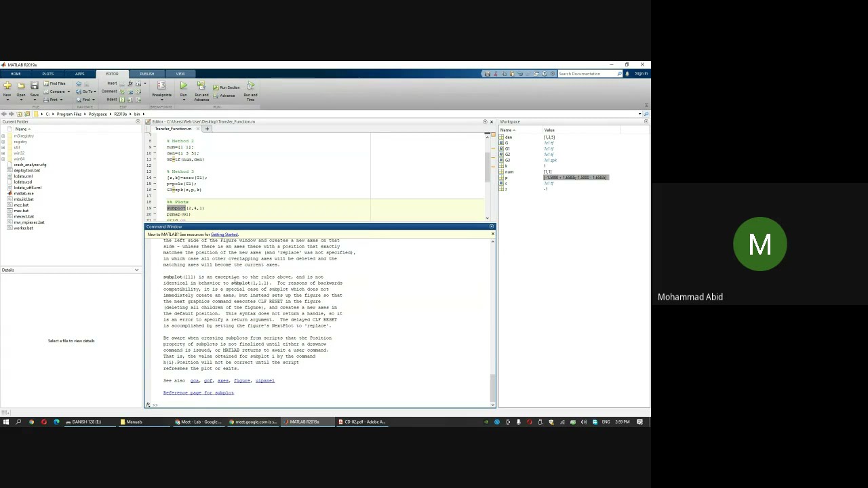Switch to the HOME tab
The width and height of the screenshot is (868, 488).
16,74
